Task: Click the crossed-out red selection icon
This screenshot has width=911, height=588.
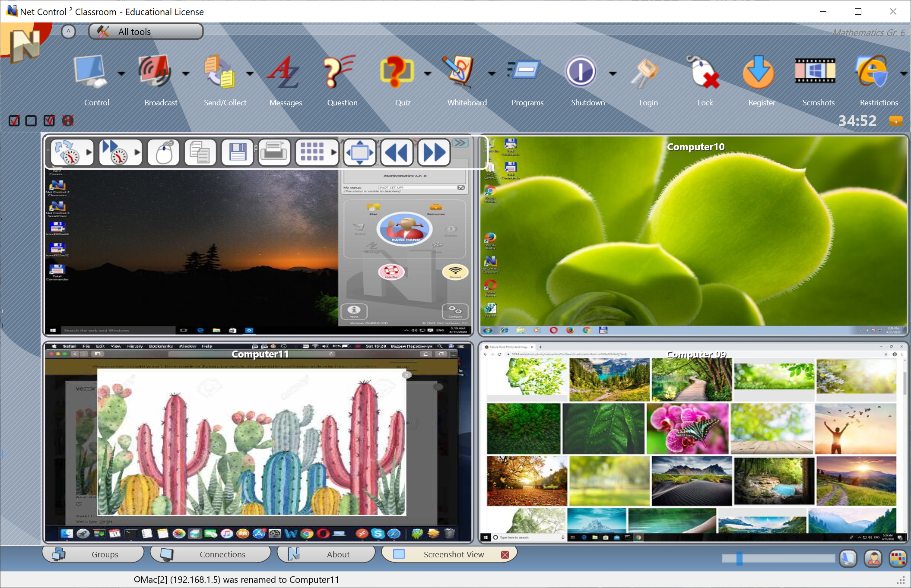Action: coord(68,120)
